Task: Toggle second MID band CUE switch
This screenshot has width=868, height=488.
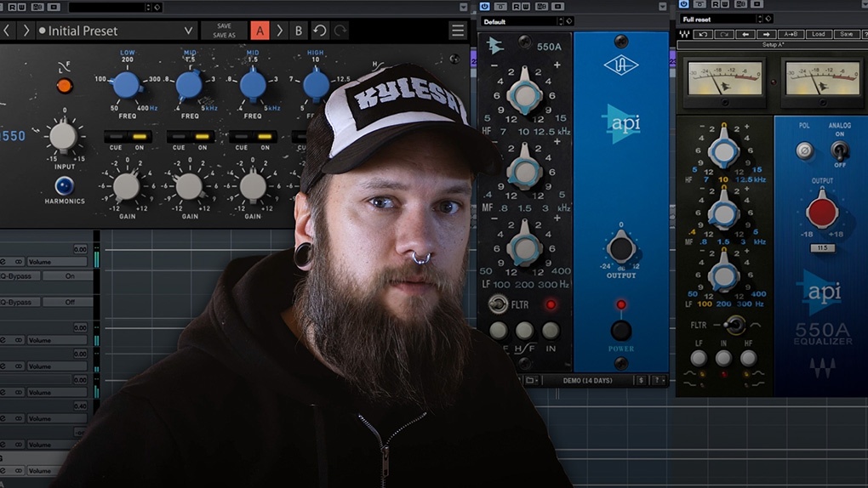Action: coord(242,136)
